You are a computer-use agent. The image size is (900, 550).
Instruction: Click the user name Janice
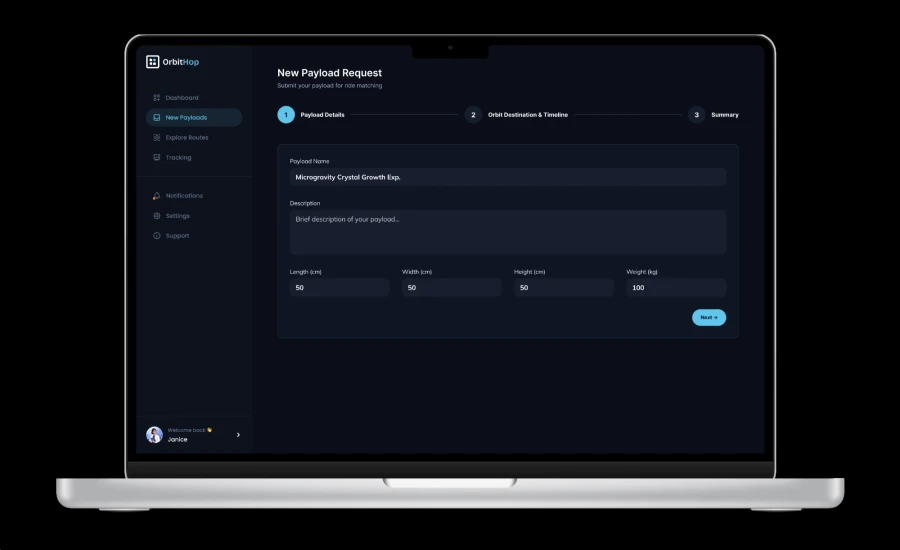(x=177, y=439)
